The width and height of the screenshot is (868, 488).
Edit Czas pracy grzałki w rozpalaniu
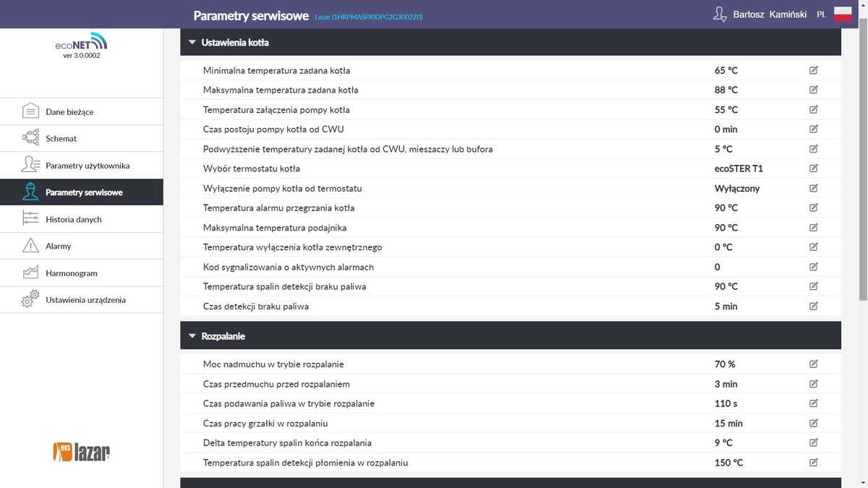pos(814,423)
